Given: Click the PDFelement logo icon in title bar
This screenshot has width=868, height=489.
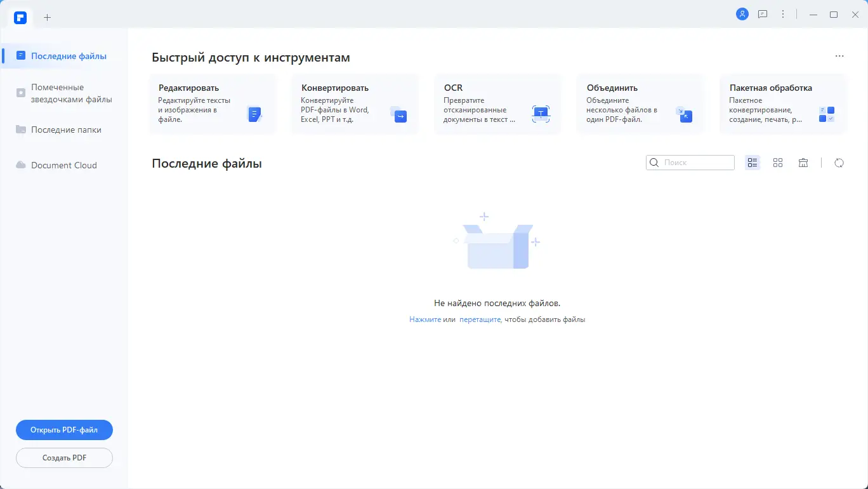Looking at the screenshot, I should click(20, 17).
